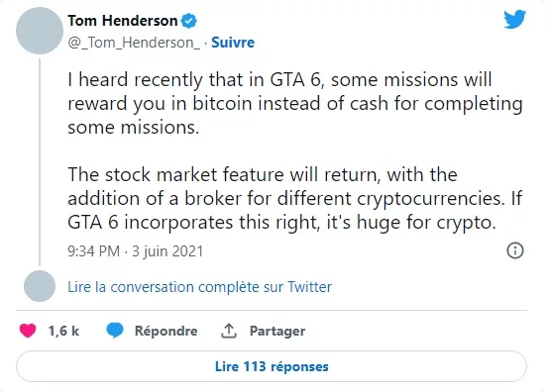Screen dimensions: 549x392
Task: Click the small avatar near conversation link
Action: [40, 286]
